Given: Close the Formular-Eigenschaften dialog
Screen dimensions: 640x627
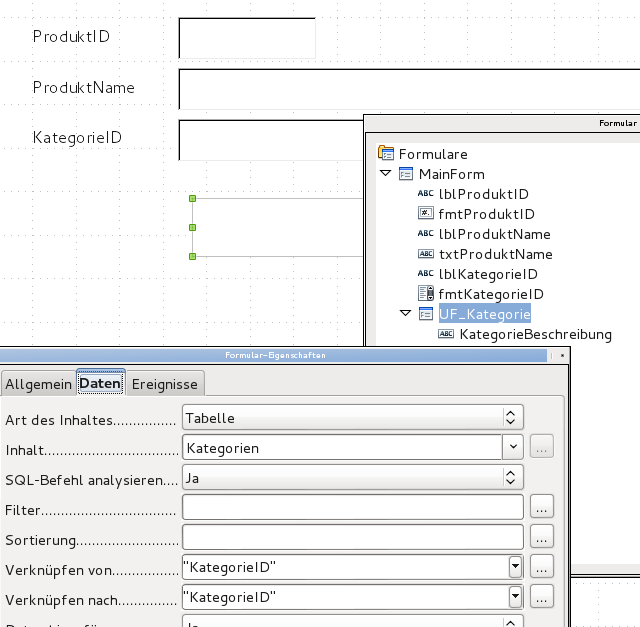Looking at the screenshot, I should click(562, 355).
